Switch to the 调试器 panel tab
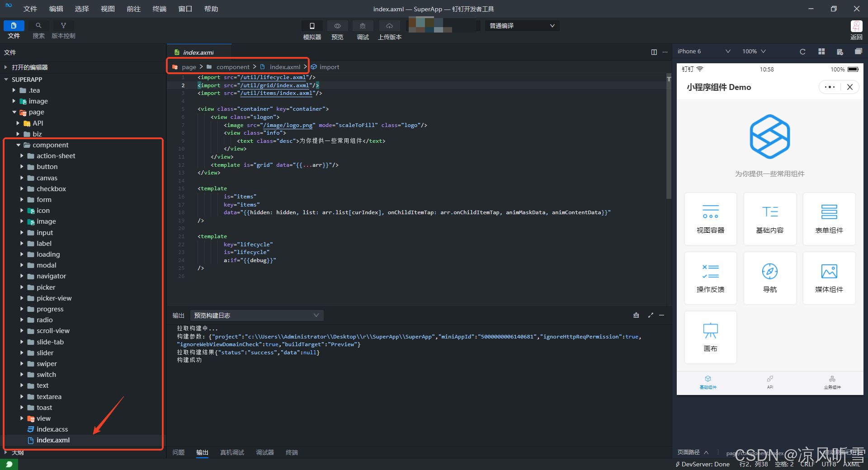This screenshot has height=470, width=868. (x=265, y=452)
